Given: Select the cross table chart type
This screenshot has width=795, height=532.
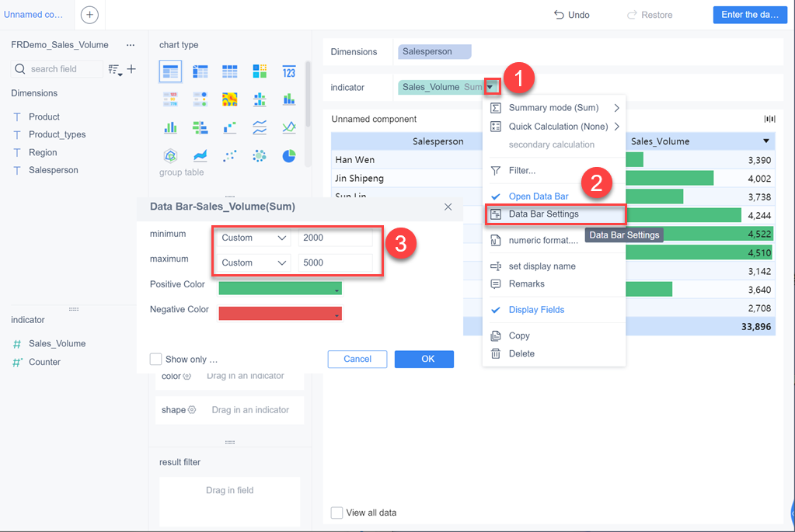Looking at the screenshot, I should click(200, 71).
